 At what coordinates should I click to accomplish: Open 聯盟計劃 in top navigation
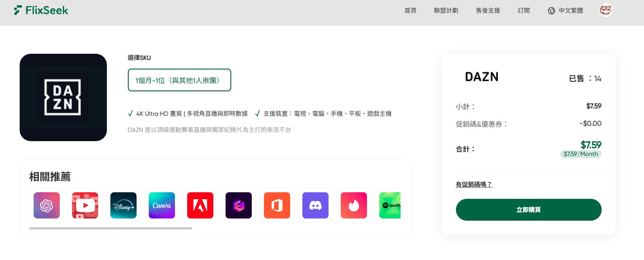pos(446,10)
